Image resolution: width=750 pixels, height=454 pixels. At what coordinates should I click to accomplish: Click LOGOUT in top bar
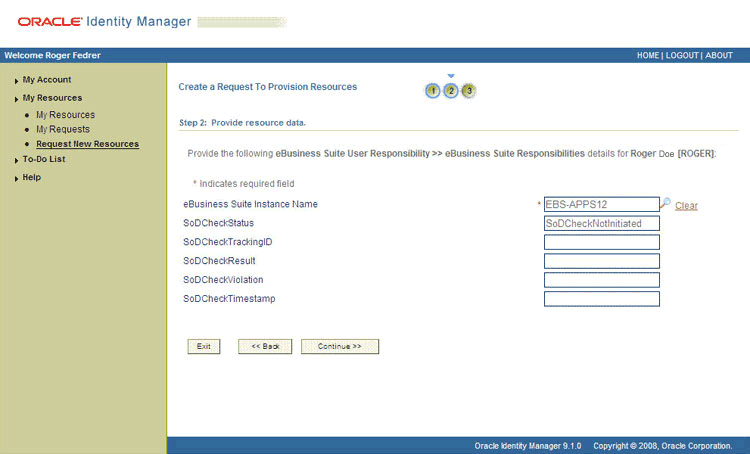[682, 55]
